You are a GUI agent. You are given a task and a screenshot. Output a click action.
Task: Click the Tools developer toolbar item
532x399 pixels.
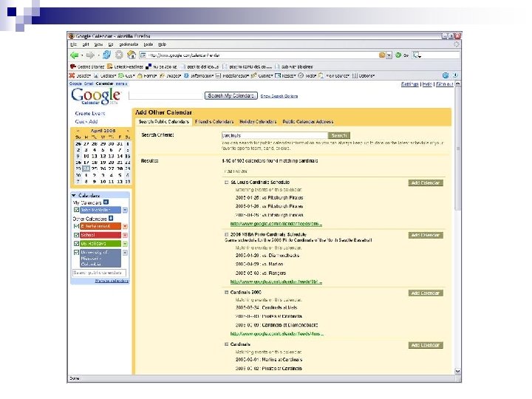tap(307, 75)
